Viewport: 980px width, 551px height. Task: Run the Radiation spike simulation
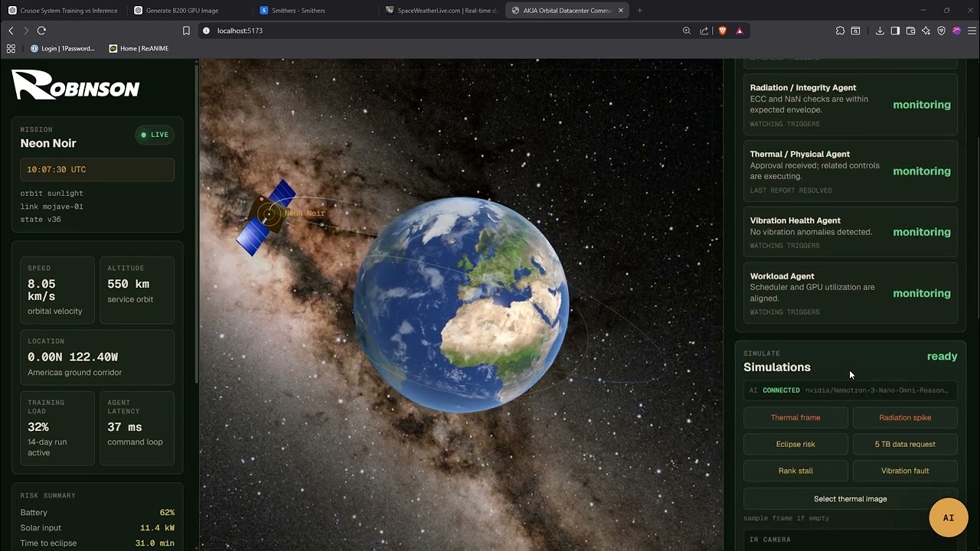coord(905,418)
